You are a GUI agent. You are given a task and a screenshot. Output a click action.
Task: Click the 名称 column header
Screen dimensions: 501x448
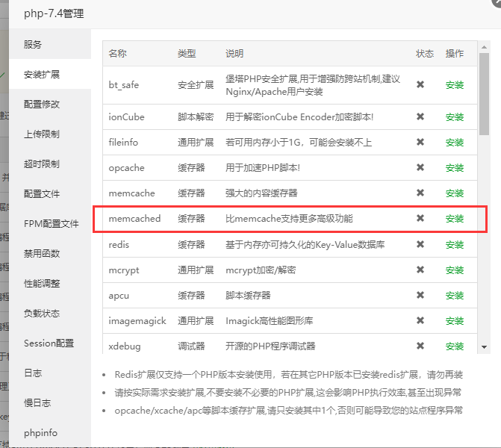click(x=117, y=53)
